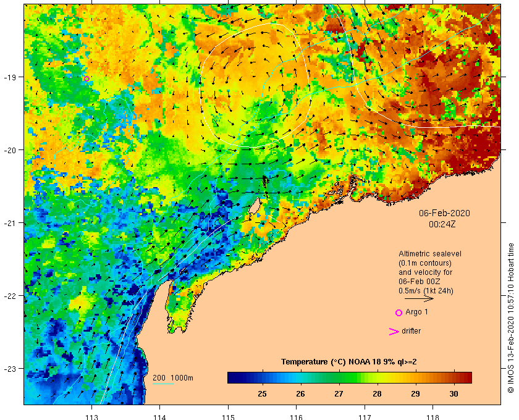This screenshot has height=420, width=519.
Task: Click the colorbar tick label 28
Action: pyautogui.click(x=377, y=394)
